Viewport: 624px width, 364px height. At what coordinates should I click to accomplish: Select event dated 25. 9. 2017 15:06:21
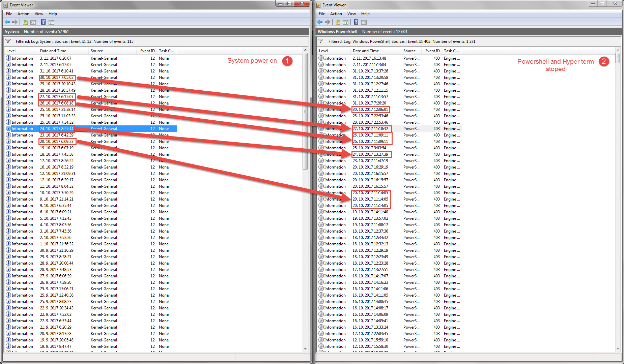point(91,289)
